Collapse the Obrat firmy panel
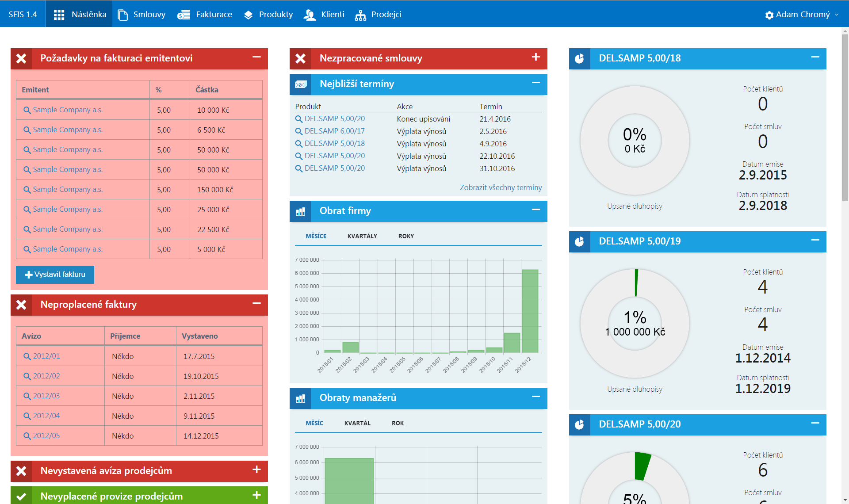This screenshot has height=504, width=849. 536,210
